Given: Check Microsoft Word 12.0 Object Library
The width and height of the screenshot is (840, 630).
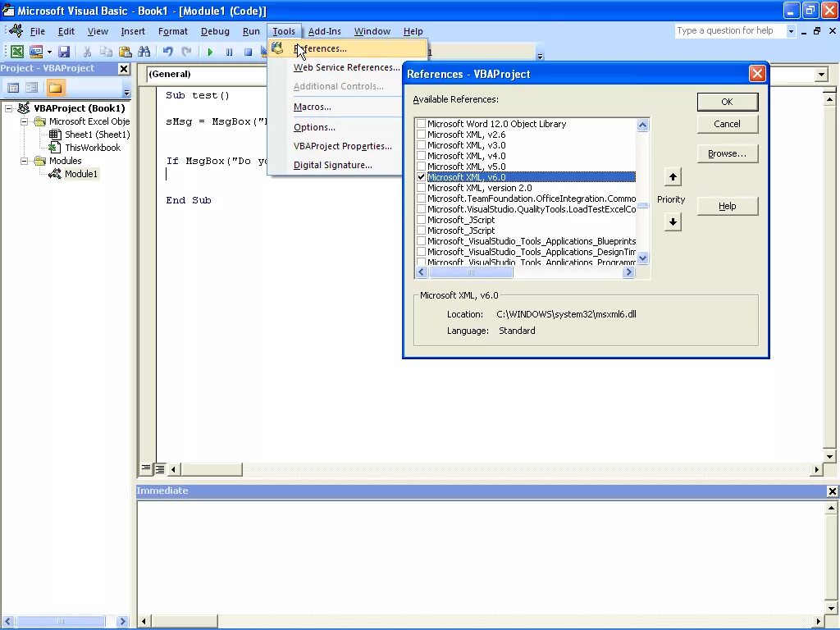Looking at the screenshot, I should pos(421,124).
